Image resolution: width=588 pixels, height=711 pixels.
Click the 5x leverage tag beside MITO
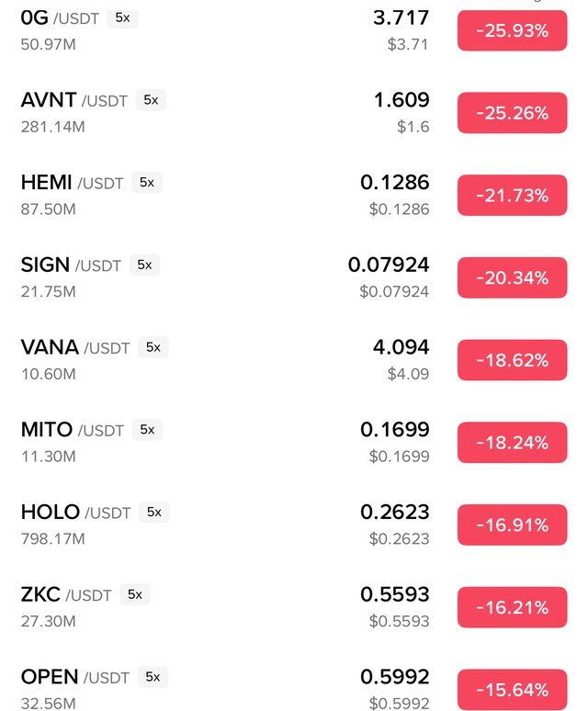tap(147, 429)
